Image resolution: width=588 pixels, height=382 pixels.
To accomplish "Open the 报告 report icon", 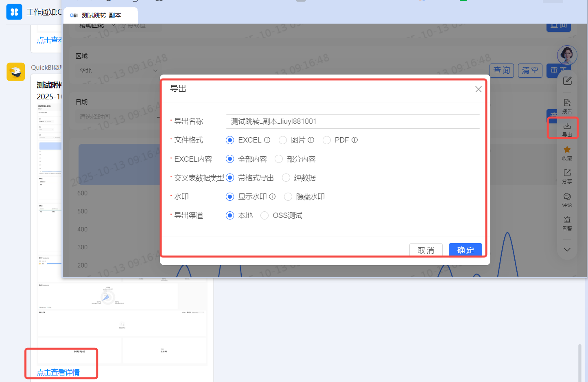I will pos(567,105).
